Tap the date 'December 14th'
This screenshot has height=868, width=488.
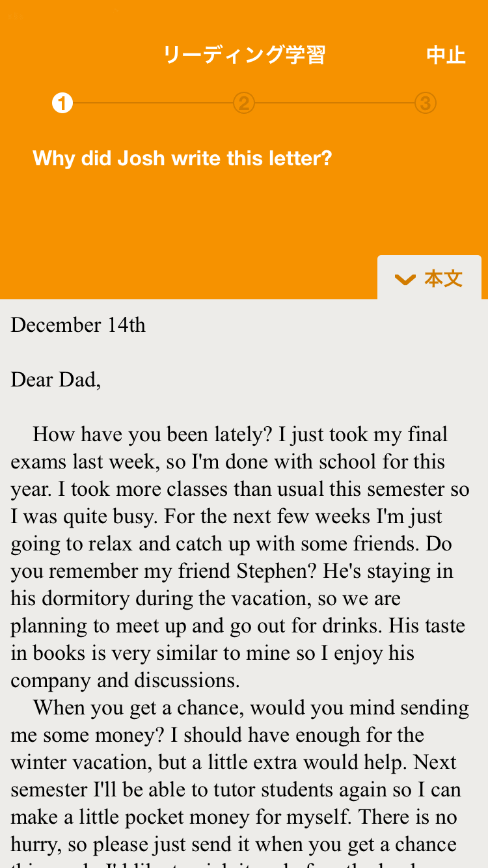pyautogui.click(x=78, y=325)
